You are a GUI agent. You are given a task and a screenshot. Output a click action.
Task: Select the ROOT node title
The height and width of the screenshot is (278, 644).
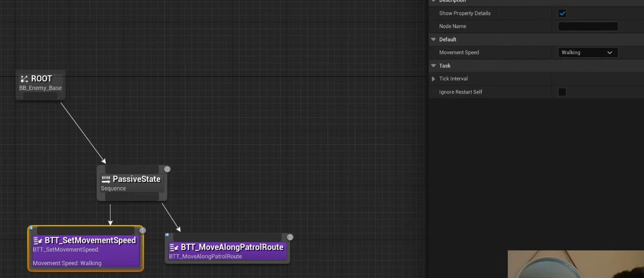click(41, 79)
